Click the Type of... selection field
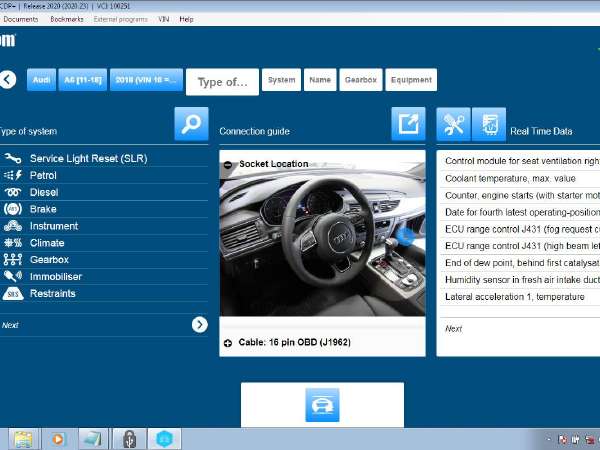Viewport: 600px width, 450px height. click(x=222, y=82)
